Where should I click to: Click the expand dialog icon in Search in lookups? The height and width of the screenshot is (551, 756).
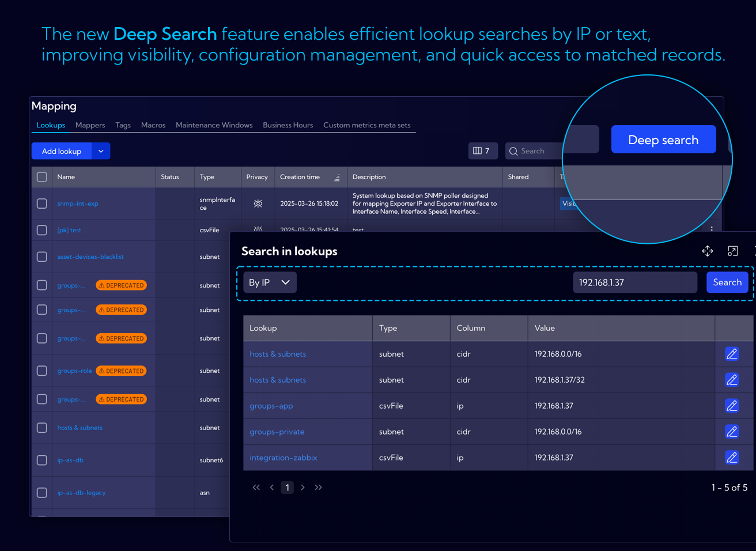pyautogui.click(x=733, y=251)
